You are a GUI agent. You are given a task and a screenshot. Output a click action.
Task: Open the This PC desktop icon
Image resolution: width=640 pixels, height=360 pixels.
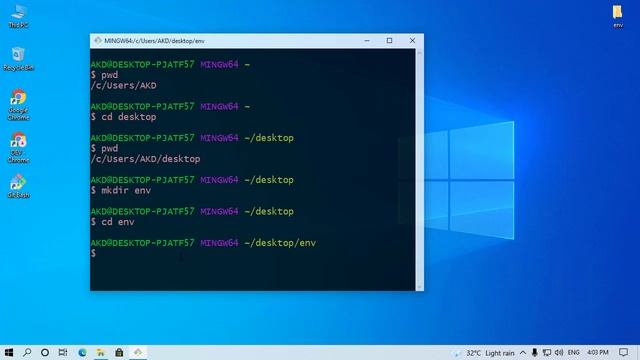pyautogui.click(x=18, y=16)
